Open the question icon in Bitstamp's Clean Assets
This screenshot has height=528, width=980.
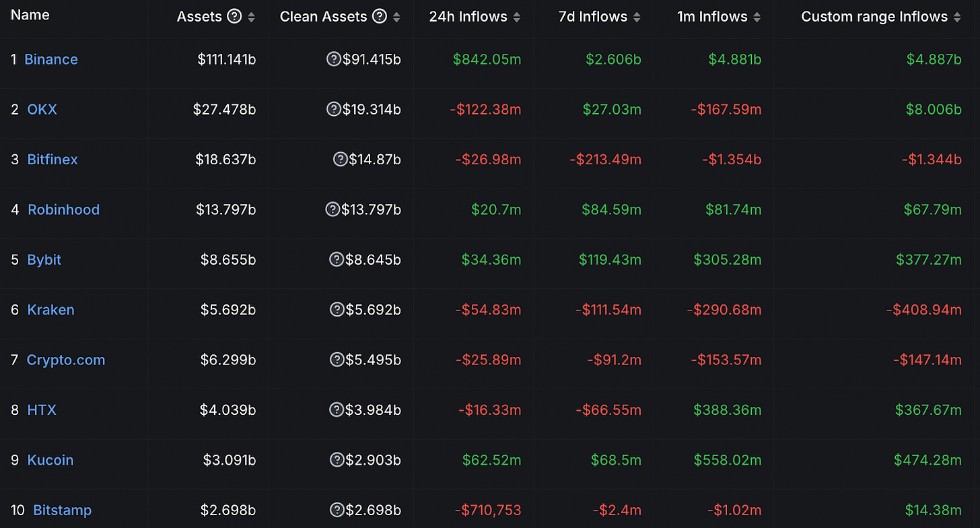coord(337,510)
